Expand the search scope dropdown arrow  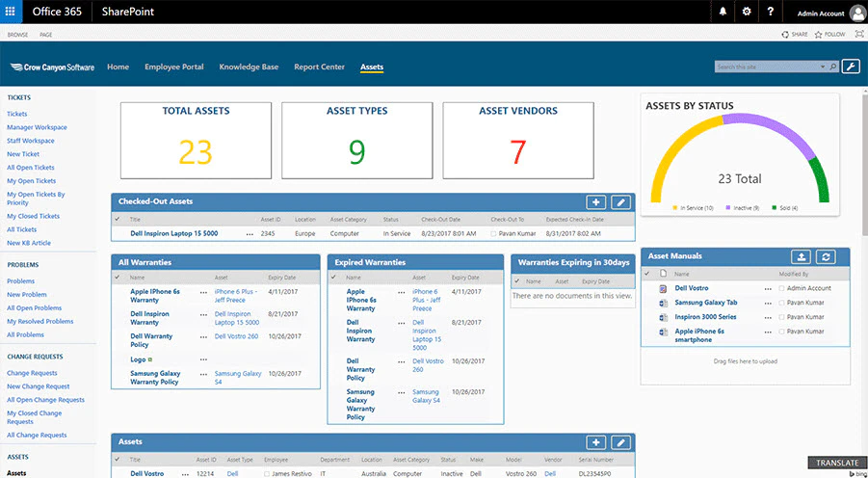click(x=823, y=67)
